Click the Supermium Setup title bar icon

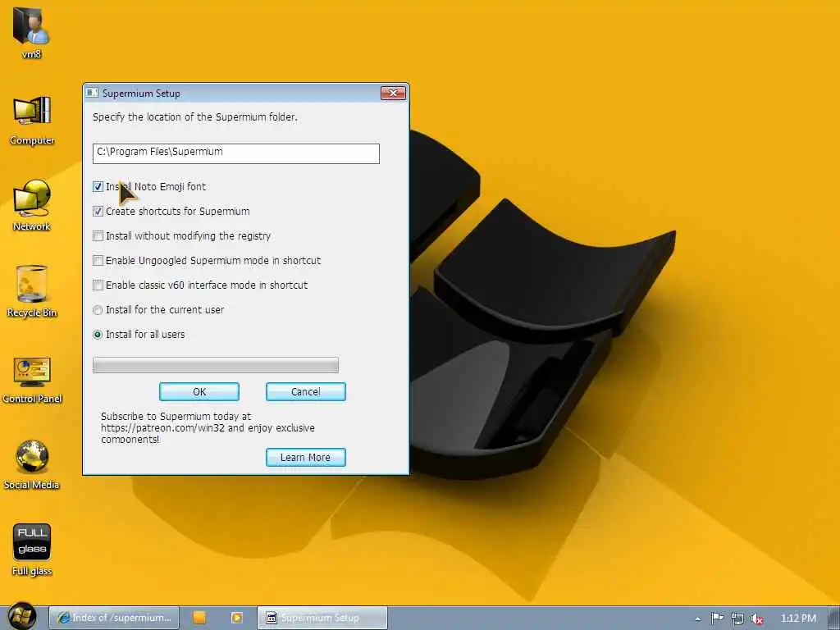[x=92, y=93]
